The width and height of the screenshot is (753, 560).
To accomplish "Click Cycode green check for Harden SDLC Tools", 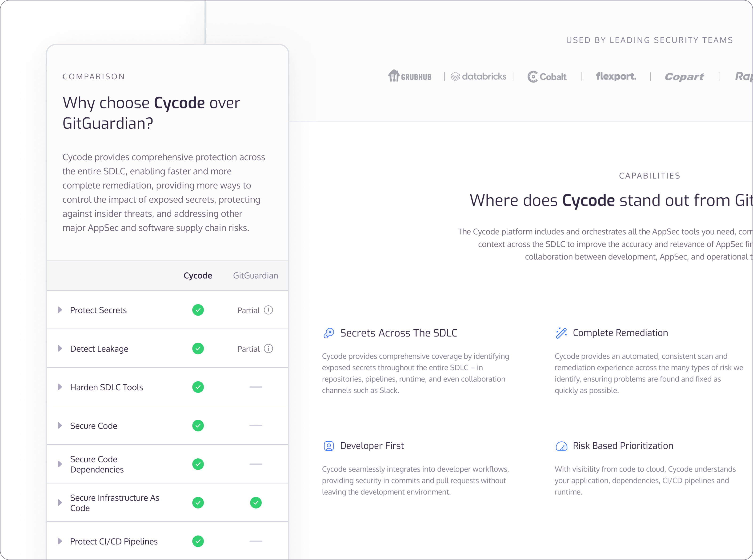I will 198,387.
